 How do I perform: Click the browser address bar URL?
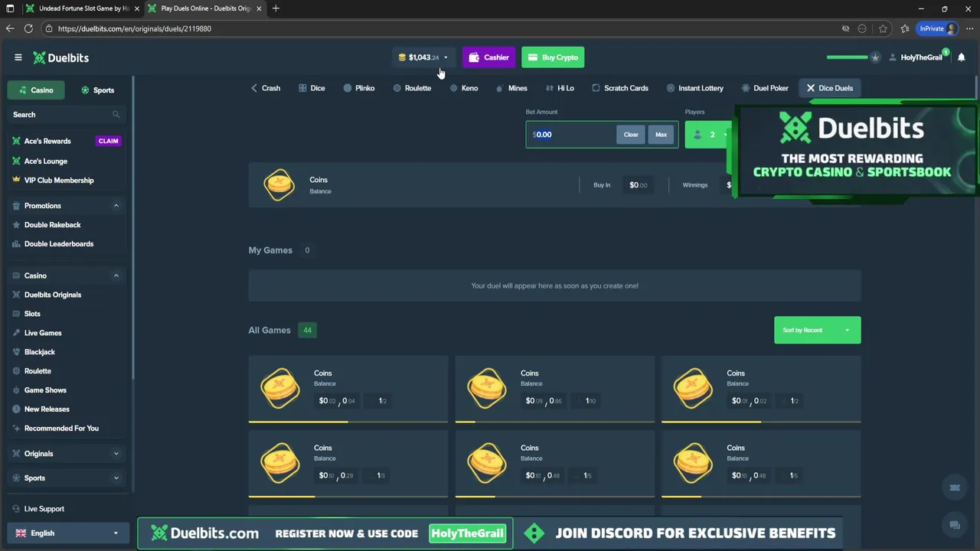coord(135,28)
